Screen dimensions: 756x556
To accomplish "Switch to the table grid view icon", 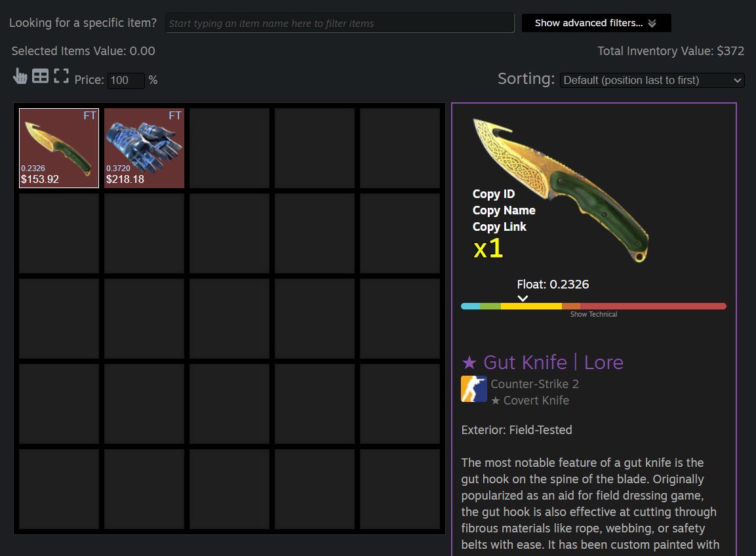I will [41, 75].
